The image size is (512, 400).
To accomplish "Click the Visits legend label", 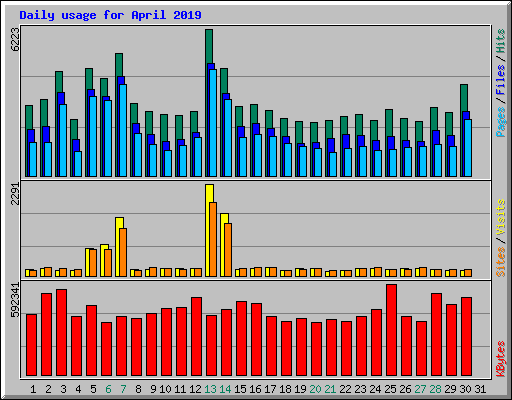I will [501, 218].
